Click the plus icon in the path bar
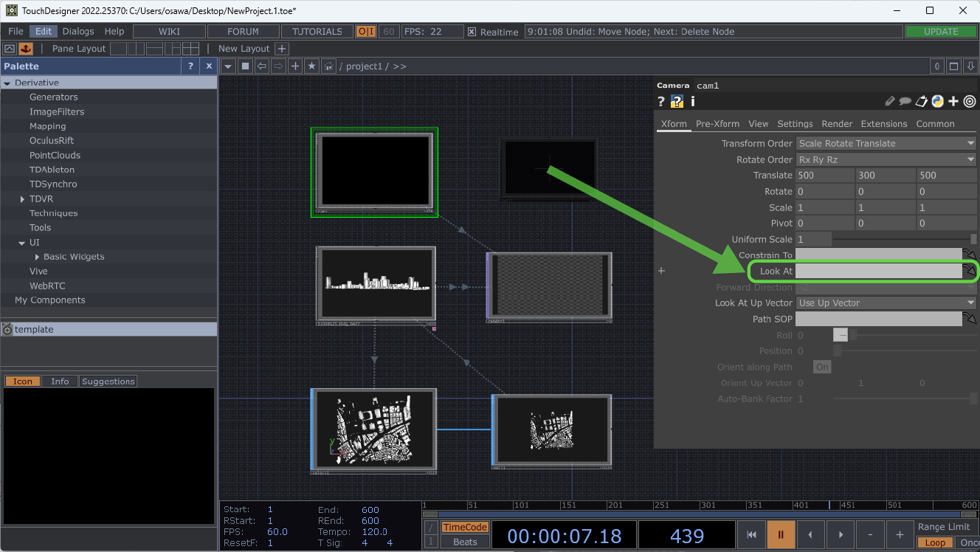The image size is (980, 552). click(295, 66)
